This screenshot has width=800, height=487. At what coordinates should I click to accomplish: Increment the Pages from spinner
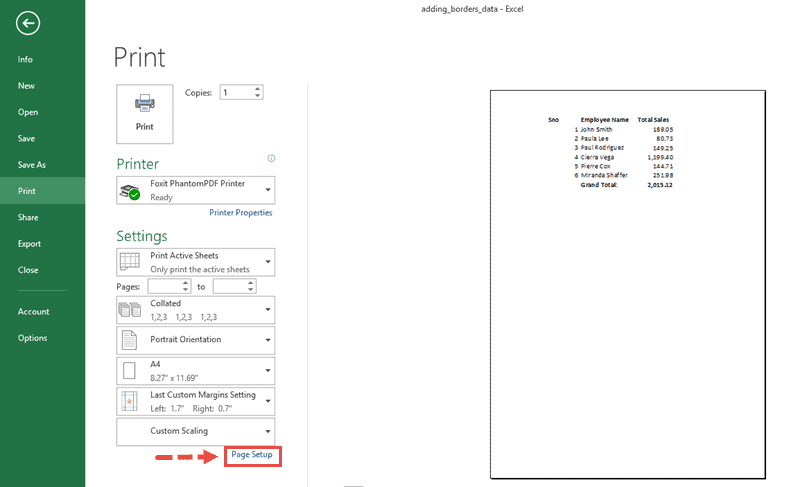pyautogui.click(x=186, y=283)
